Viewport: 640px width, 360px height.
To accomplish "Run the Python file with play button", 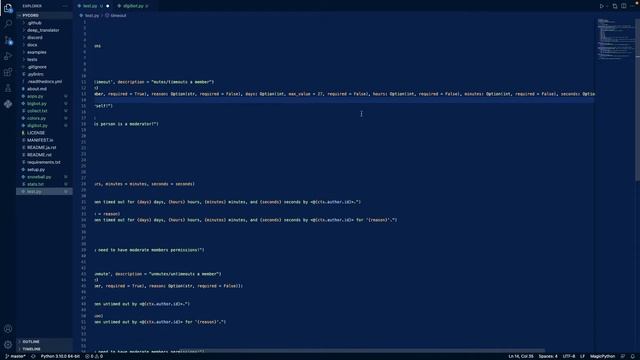I will pos(601,6).
